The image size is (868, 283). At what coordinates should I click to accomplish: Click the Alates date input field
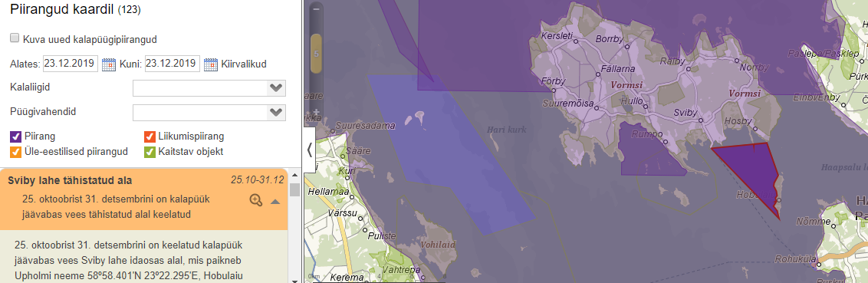pos(71,64)
